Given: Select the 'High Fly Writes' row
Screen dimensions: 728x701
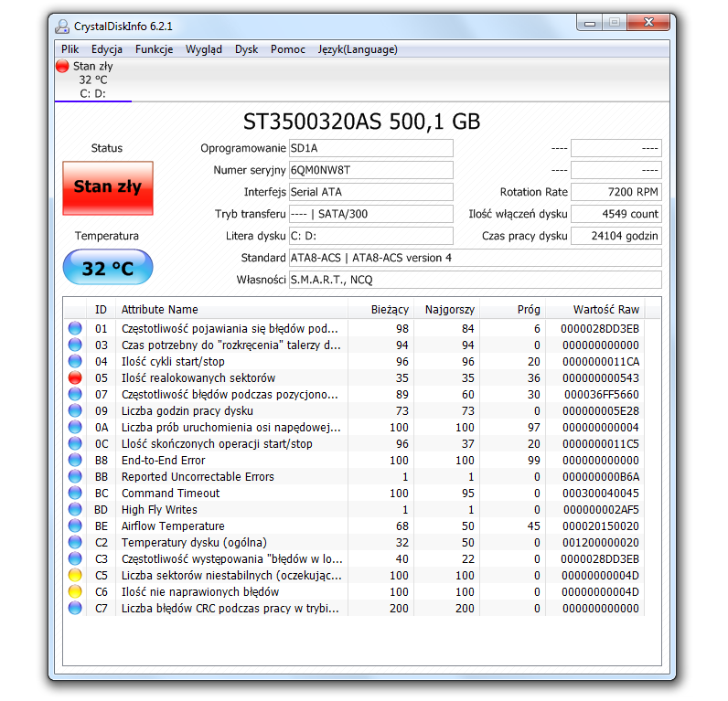Looking at the screenshot, I should [x=355, y=510].
